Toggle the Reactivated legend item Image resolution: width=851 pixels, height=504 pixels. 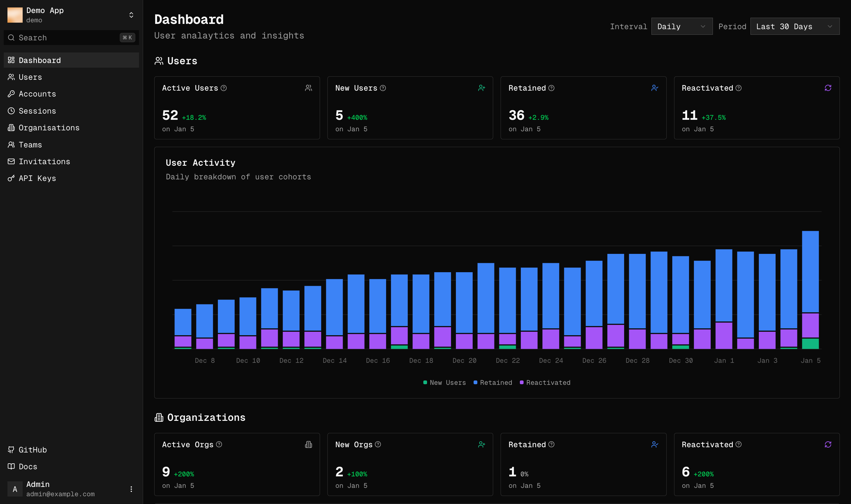pyautogui.click(x=545, y=382)
